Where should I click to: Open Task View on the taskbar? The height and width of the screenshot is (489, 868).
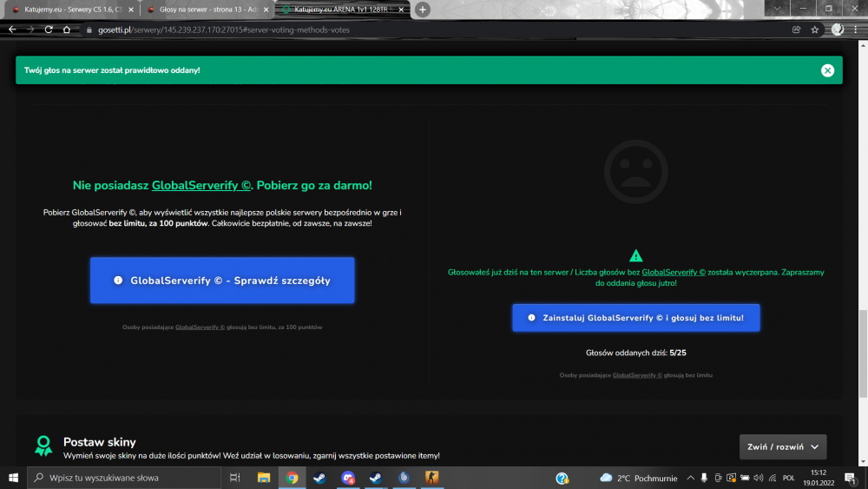coord(234,478)
